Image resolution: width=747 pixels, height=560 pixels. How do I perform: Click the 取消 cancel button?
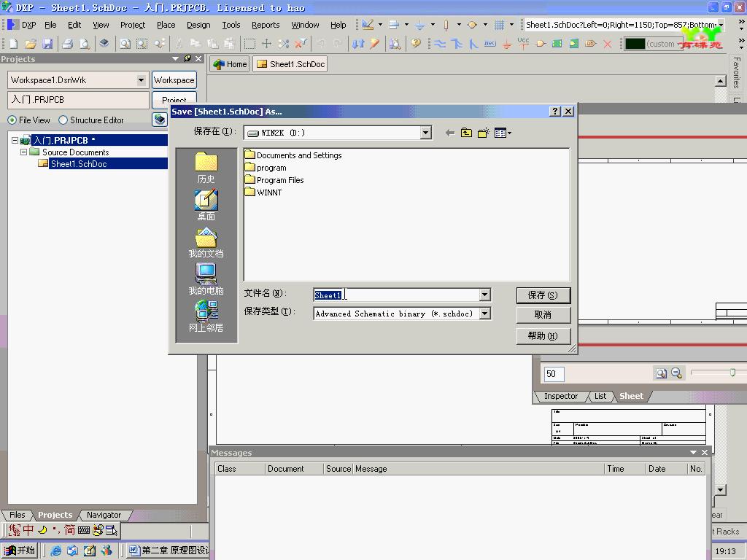(543, 315)
